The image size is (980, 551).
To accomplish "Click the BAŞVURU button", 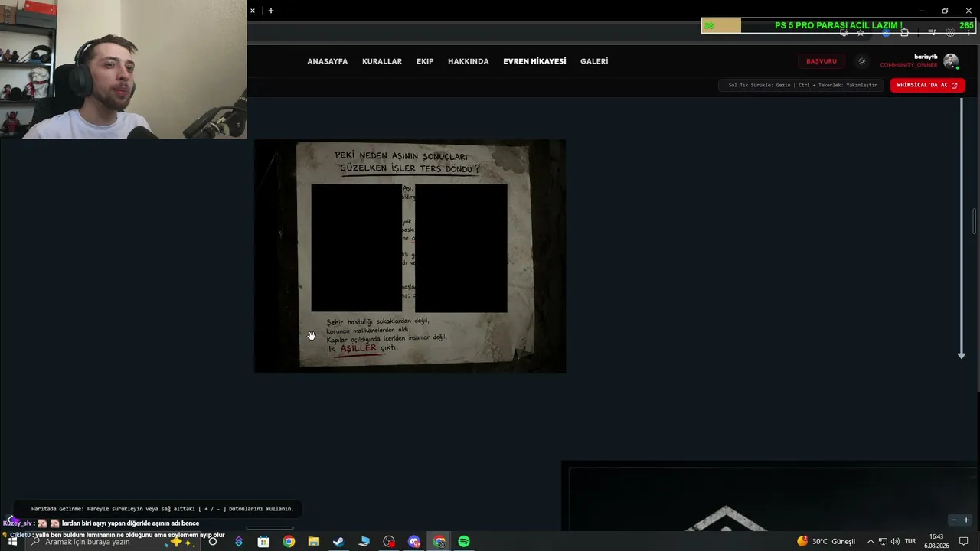I will click(x=822, y=61).
